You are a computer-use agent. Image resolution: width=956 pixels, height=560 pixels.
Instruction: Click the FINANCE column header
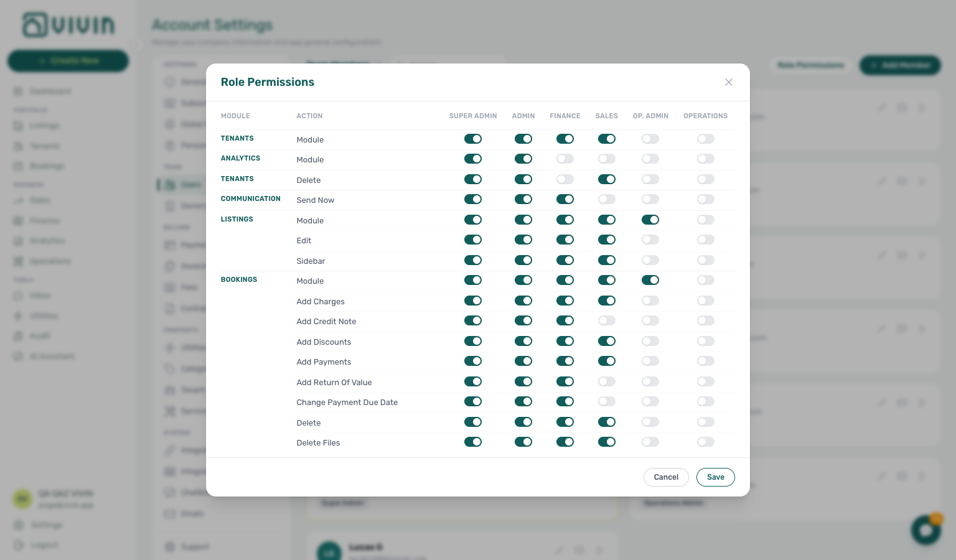tap(565, 116)
